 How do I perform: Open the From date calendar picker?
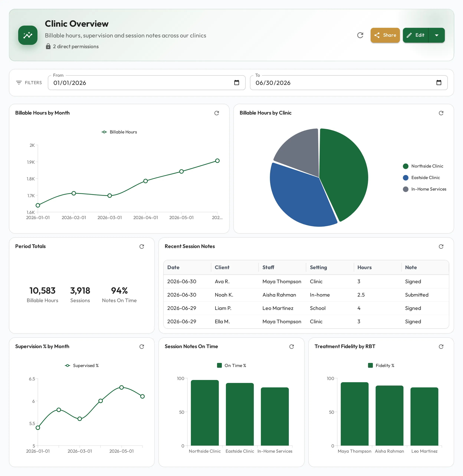point(236,83)
